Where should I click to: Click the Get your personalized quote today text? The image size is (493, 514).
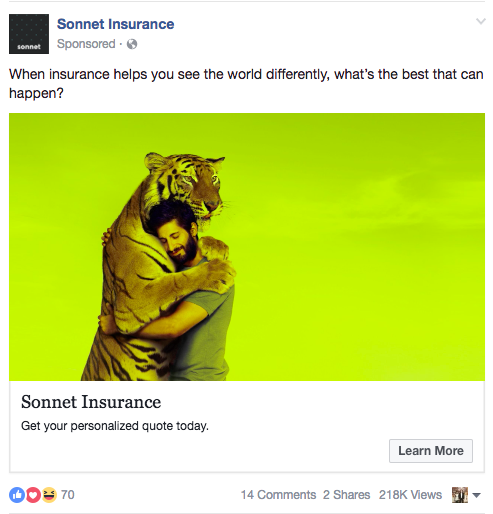click(115, 426)
